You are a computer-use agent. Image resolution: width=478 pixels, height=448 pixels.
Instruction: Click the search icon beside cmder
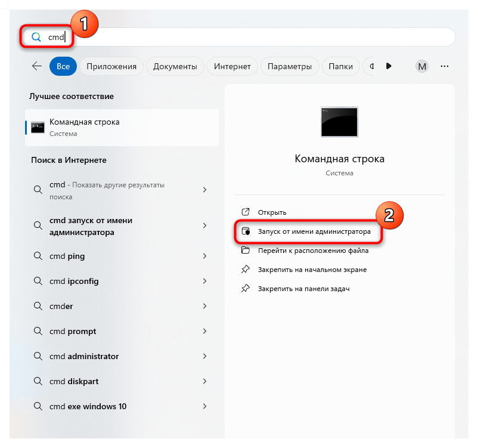(x=38, y=306)
